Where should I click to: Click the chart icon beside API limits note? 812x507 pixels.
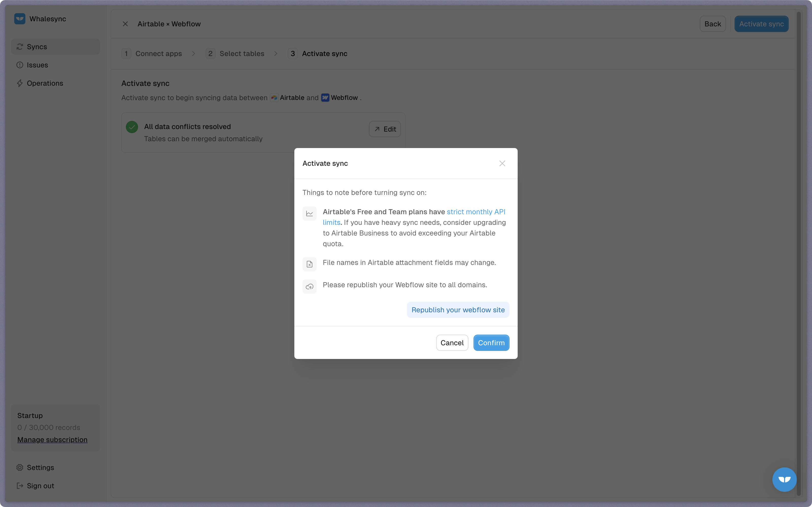pos(309,214)
